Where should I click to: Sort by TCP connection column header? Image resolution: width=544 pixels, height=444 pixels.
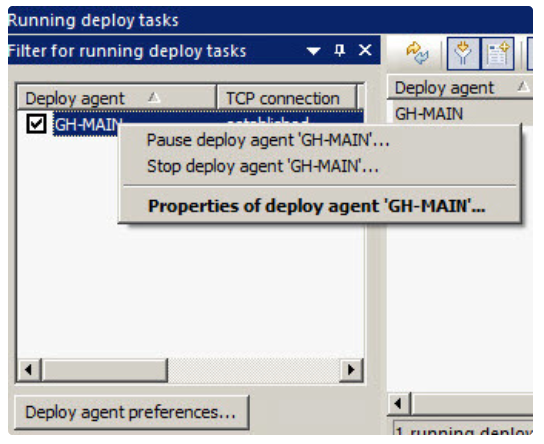[287, 99]
